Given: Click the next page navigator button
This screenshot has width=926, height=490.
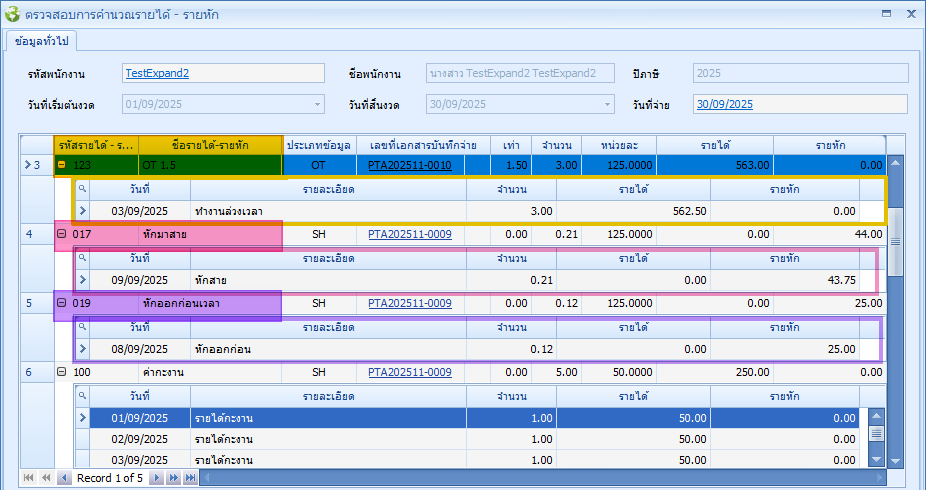Looking at the screenshot, I should [174, 479].
